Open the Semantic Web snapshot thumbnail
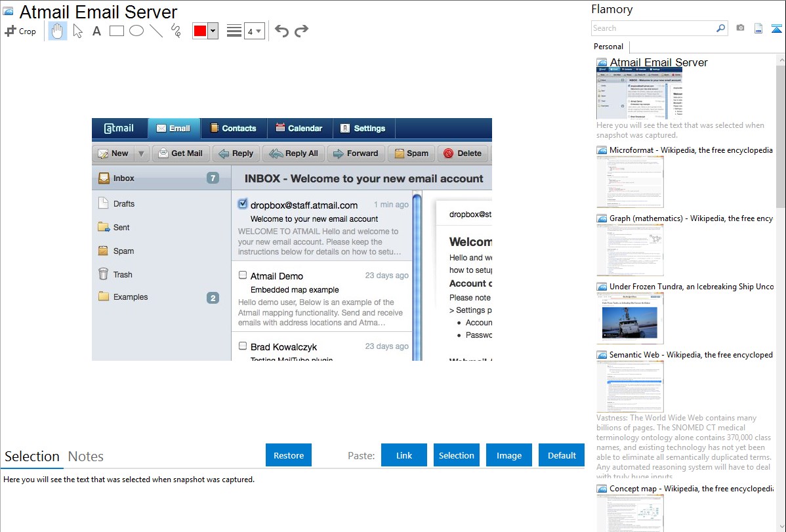This screenshot has height=532, width=786. [630, 386]
